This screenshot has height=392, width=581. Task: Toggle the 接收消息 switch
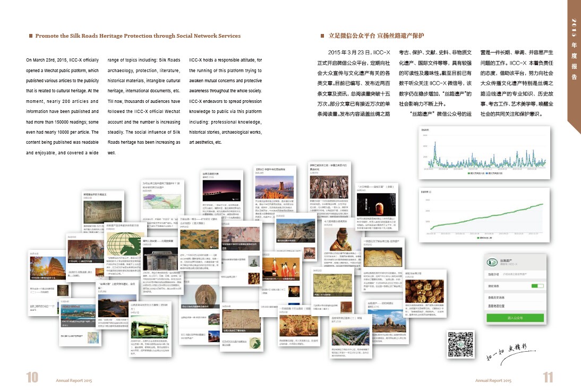tap(537, 286)
